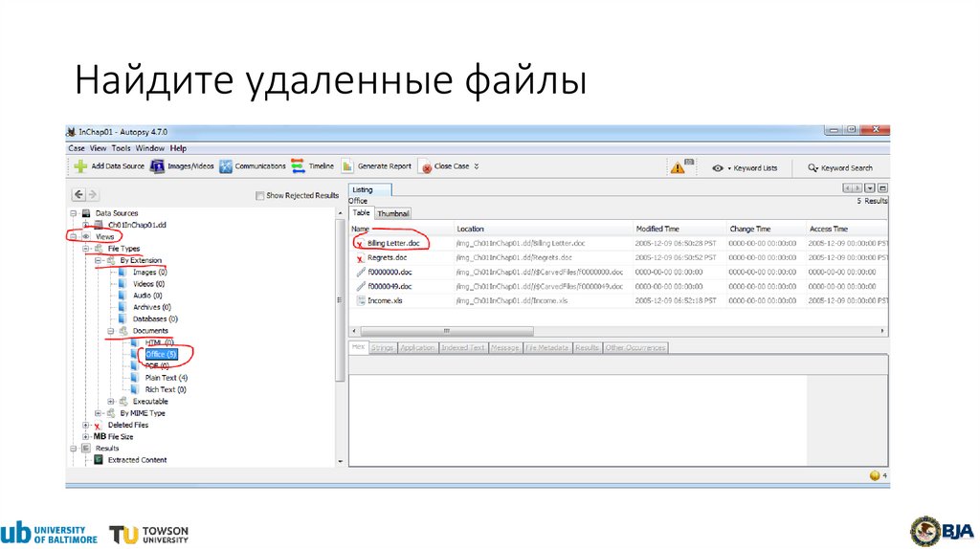Switch to the Thumbnail tab
This screenshot has height=549, width=980.
tap(393, 213)
